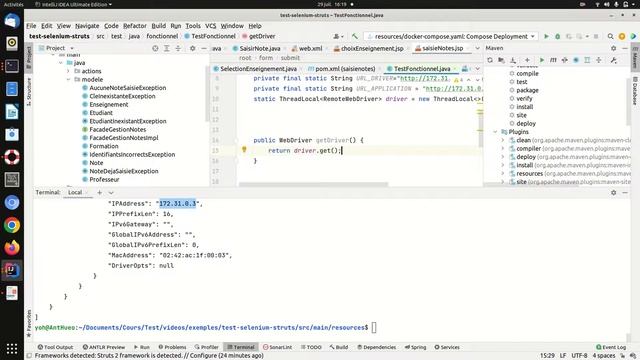Switch to pom.xml (saisienotes) tab
The height and width of the screenshot is (360, 640).
coord(342,69)
